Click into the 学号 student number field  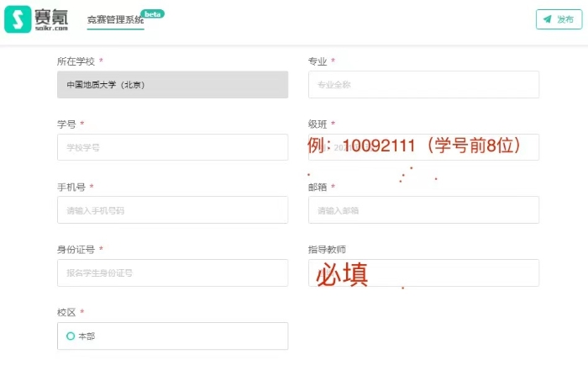tap(172, 147)
